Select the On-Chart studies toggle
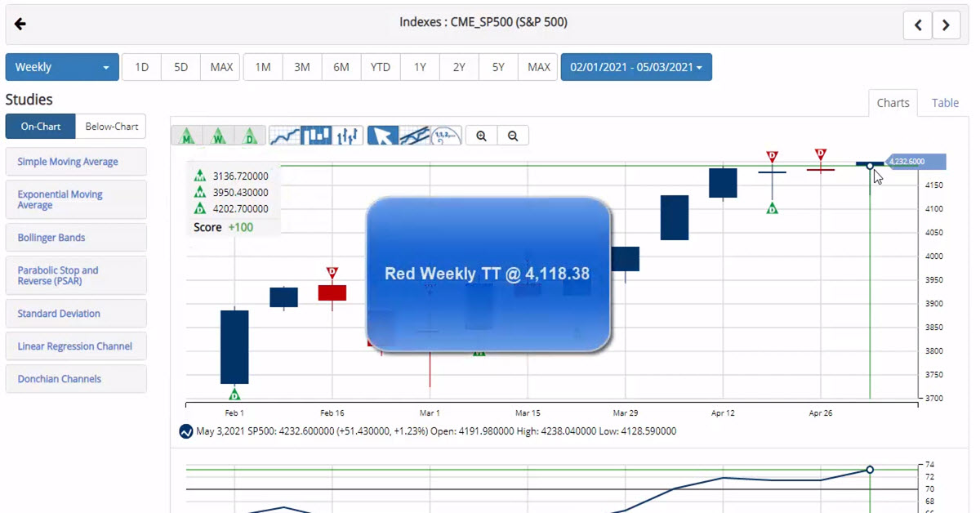The image size is (980, 513). 41,127
